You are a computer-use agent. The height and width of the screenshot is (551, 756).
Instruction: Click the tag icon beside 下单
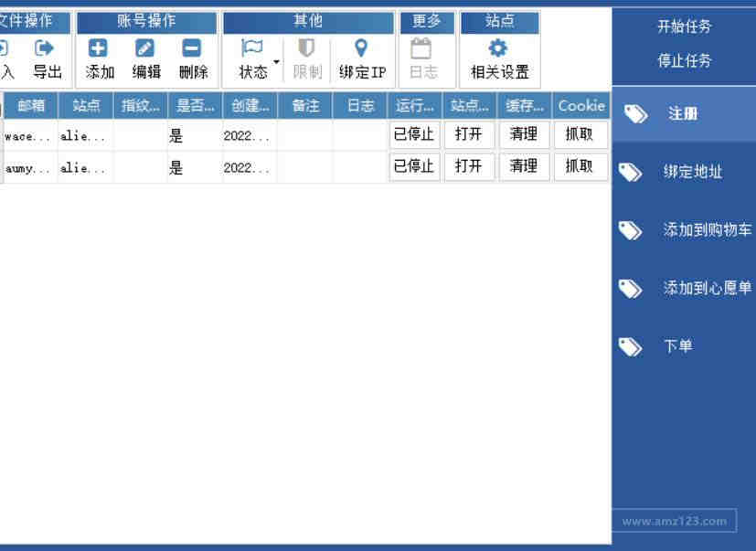coord(630,346)
